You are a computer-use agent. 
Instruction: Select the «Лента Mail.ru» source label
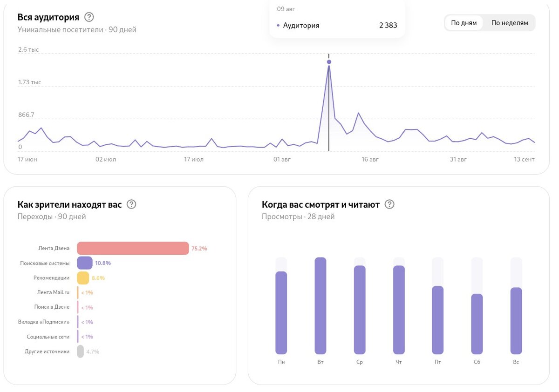click(53, 292)
